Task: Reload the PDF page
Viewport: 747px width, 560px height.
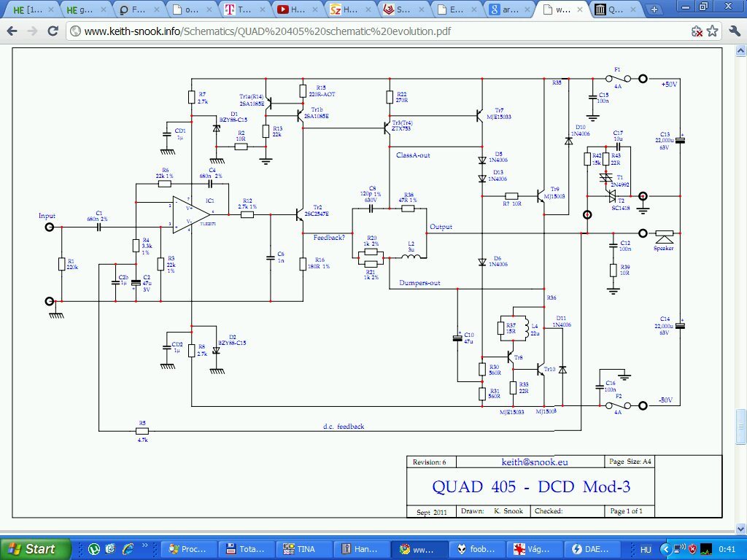Action: pos(53,31)
